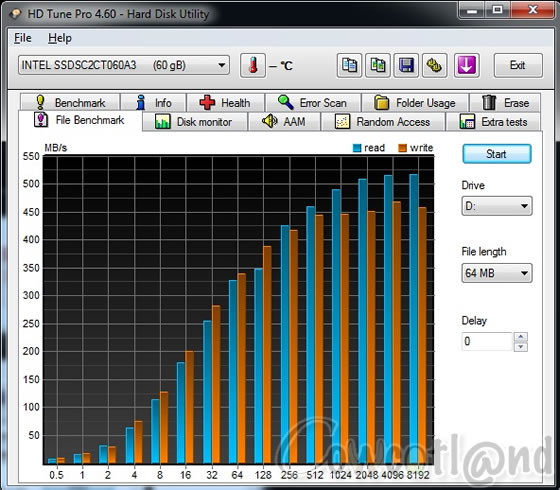This screenshot has height=490, width=560.
Task: Expand the File length 64 MB dropdown
Action: 497,273
